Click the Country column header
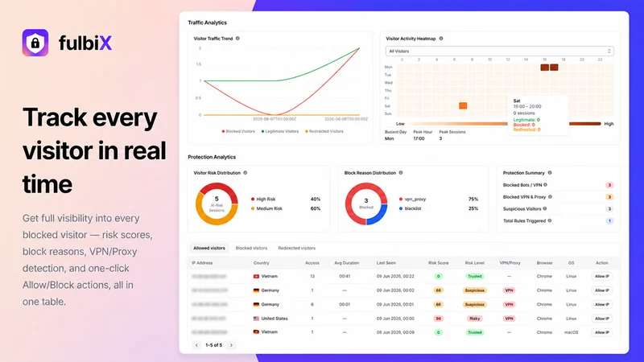Screen dimensions: 644x362 pyautogui.click(x=261, y=263)
